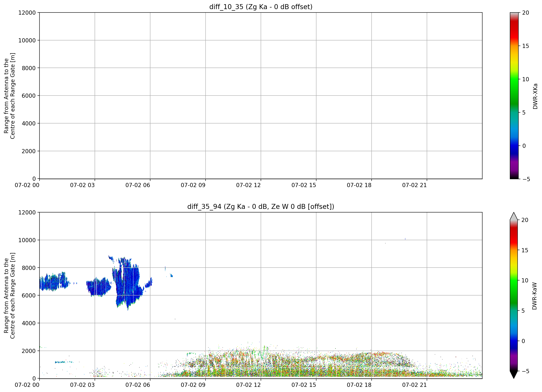Image resolution: width=542 pixels, height=392 pixels.
Task: Click the bottom plot x-tick 07-02 21
Action: [415, 385]
